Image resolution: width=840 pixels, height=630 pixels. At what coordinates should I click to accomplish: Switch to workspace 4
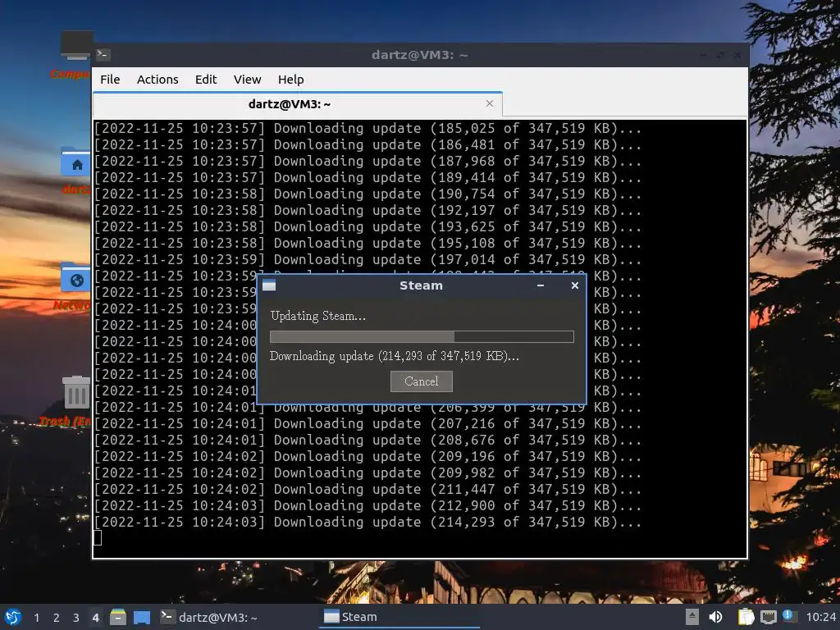pos(95,618)
